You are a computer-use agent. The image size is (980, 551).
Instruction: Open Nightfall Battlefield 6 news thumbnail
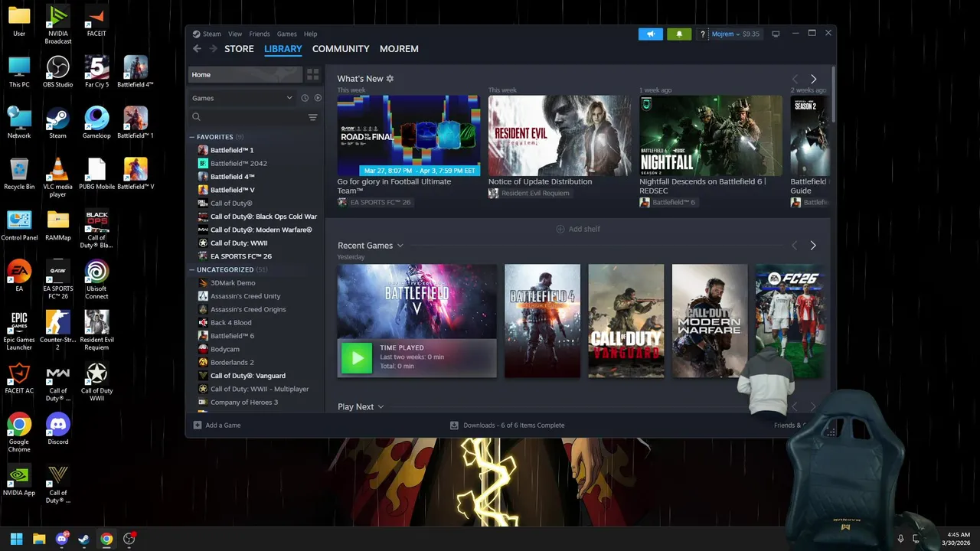click(x=710, y=135)
